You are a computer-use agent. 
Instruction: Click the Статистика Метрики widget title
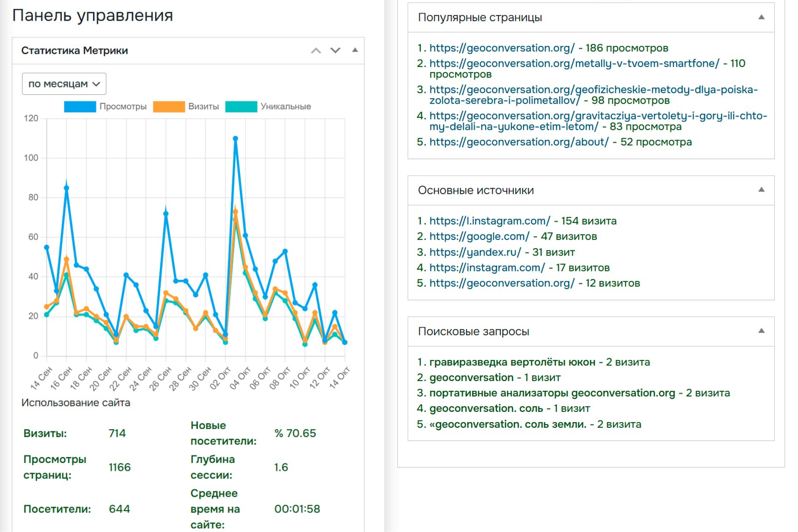75,50
